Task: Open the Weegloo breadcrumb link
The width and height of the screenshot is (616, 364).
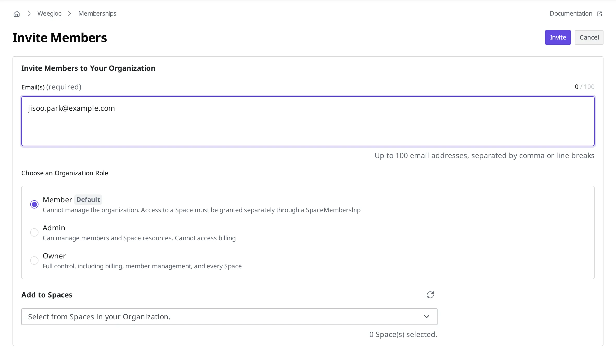Action: pyautogui.click(x=49, y=14)
